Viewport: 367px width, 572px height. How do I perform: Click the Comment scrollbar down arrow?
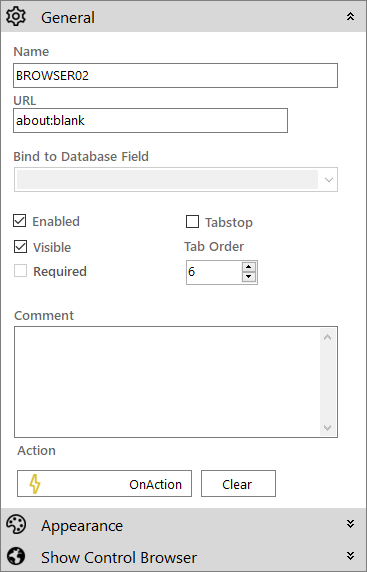(328, 428)
